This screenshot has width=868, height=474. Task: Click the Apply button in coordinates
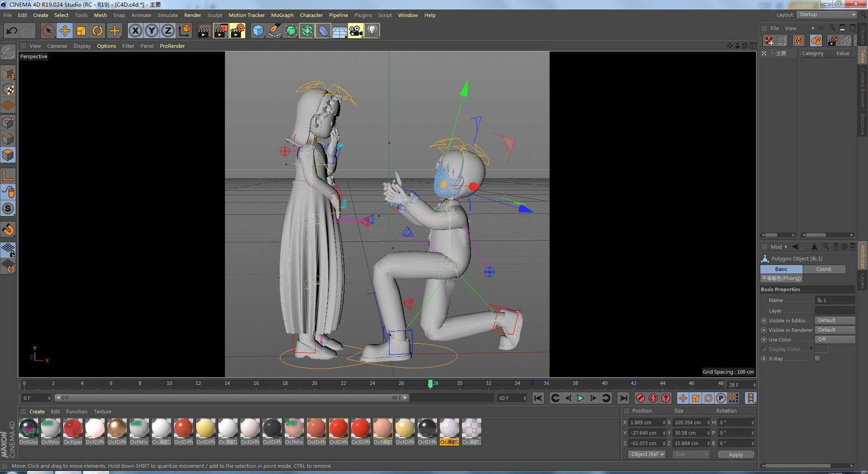[736, 455]
